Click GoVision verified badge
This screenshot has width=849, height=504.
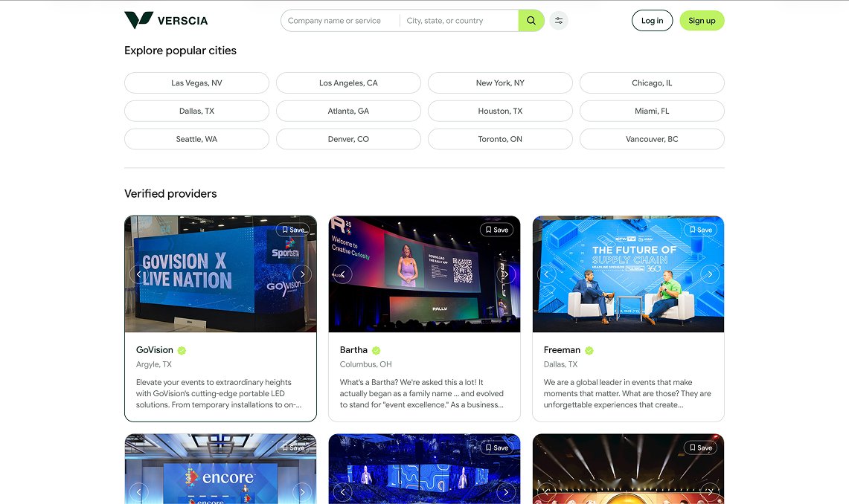(x=182, y=350)
